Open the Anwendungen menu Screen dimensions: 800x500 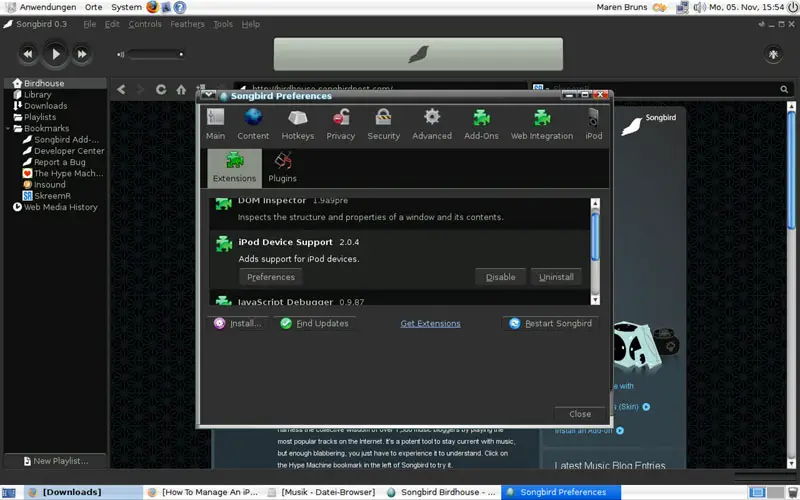click(x=48, y=7)
